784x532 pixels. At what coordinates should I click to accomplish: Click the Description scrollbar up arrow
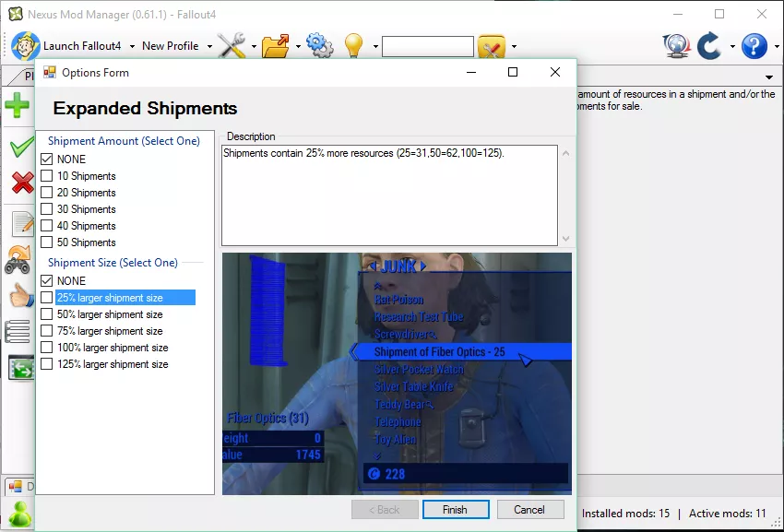point(566,153)
